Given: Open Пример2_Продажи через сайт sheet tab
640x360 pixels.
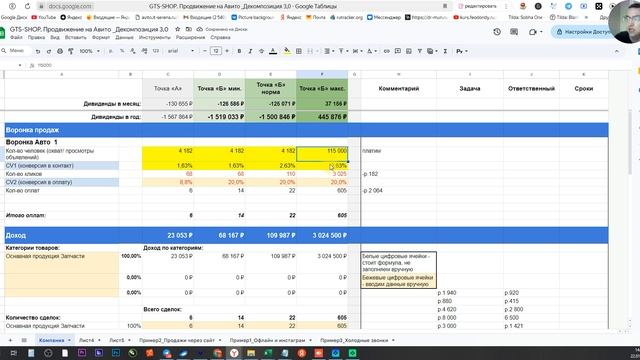Looking at the screenshot, I should tap(177, 340).
